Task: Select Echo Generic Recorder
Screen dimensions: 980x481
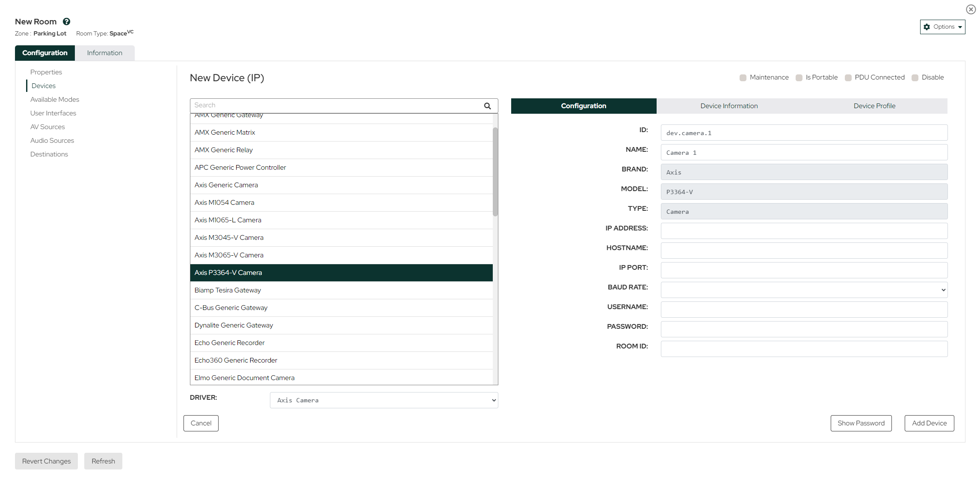Action: point(341,343)
